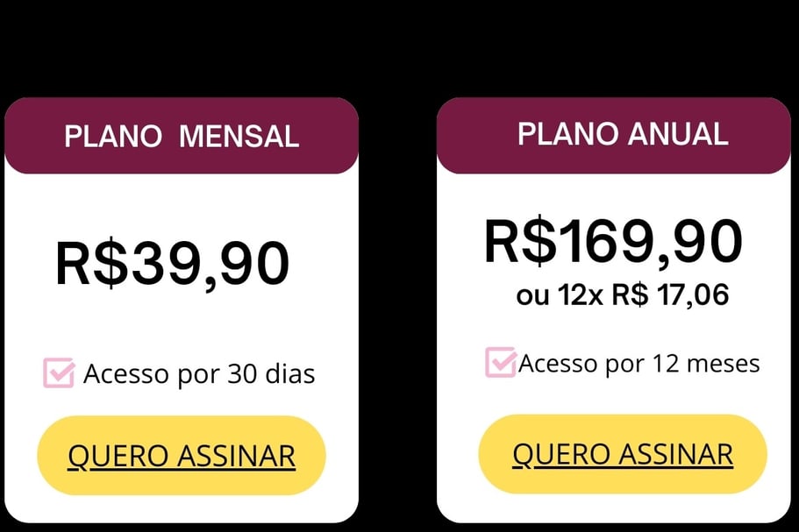Select the PLANO ANUAL header
Image resolution: width=799 pixels, height=532 pixels.
point(614,136)
